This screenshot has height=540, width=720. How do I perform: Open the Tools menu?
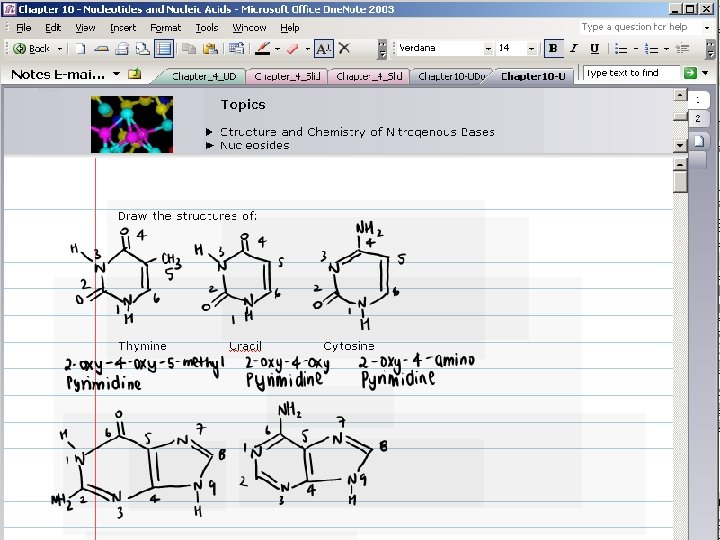coord(207,28)
